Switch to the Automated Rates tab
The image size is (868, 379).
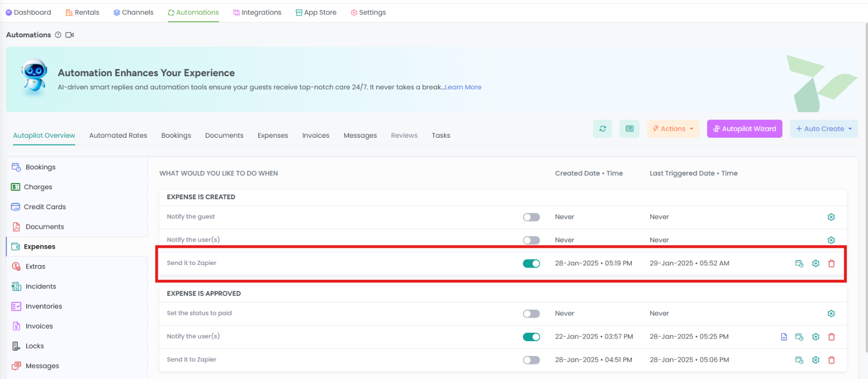click(x=118, y=135)
